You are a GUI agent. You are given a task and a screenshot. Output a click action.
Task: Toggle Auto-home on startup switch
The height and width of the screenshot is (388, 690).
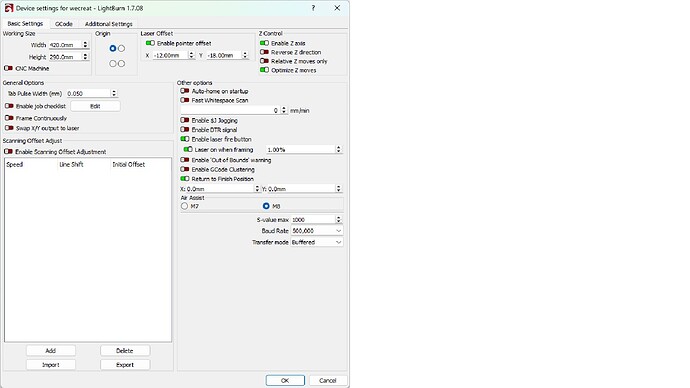coord(185,91)
